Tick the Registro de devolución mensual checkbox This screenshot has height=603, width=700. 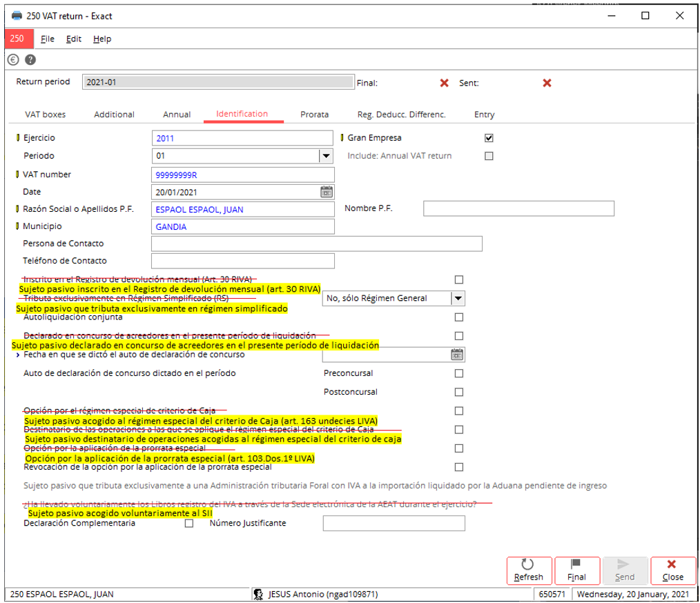click(459, 279)
